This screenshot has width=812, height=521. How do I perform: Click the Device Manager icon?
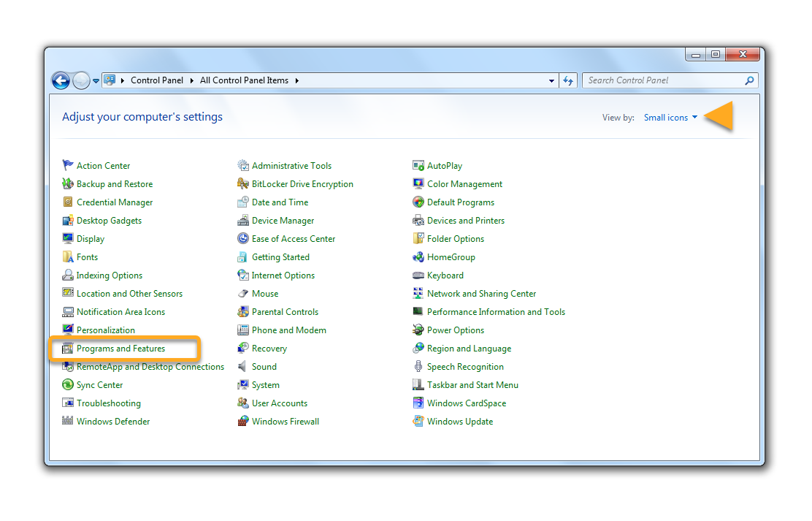point(243,221)
